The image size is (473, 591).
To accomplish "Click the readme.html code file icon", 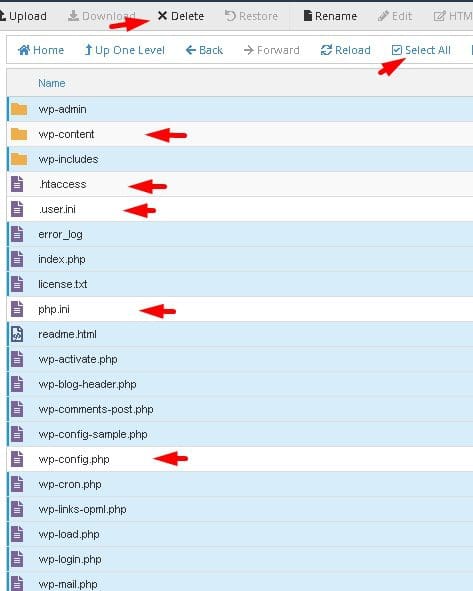I will 17,334.
